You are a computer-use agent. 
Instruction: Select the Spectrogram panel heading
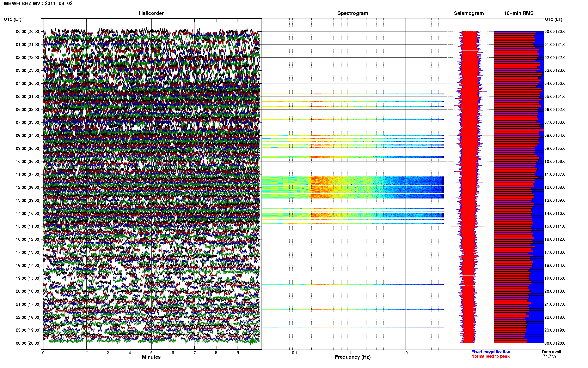(353, 13)
